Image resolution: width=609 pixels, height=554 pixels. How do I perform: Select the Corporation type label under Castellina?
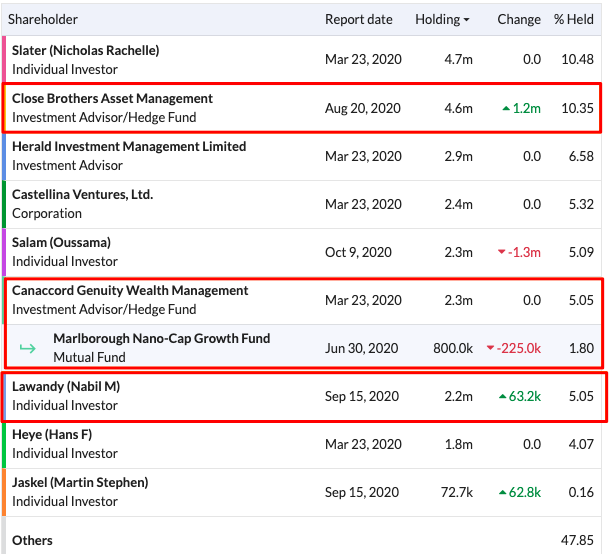pos(47,213)
